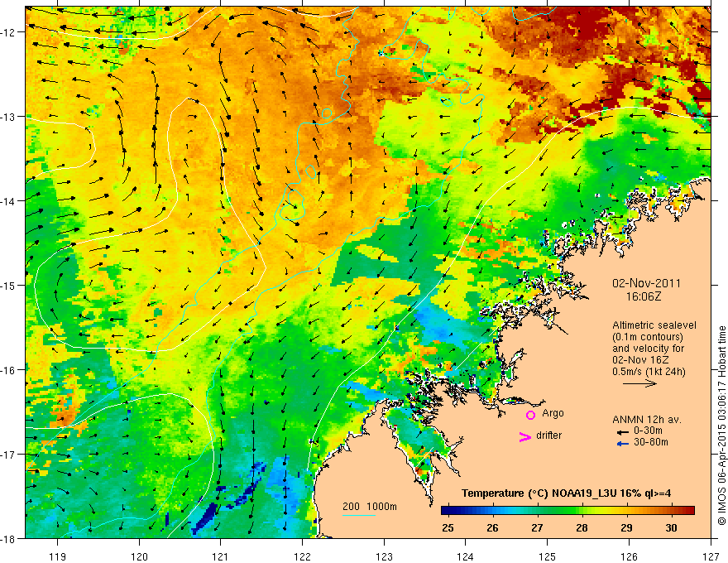Click the Temperature NOAA19_L3U title text
728x563 pixels.
point(566,493)
